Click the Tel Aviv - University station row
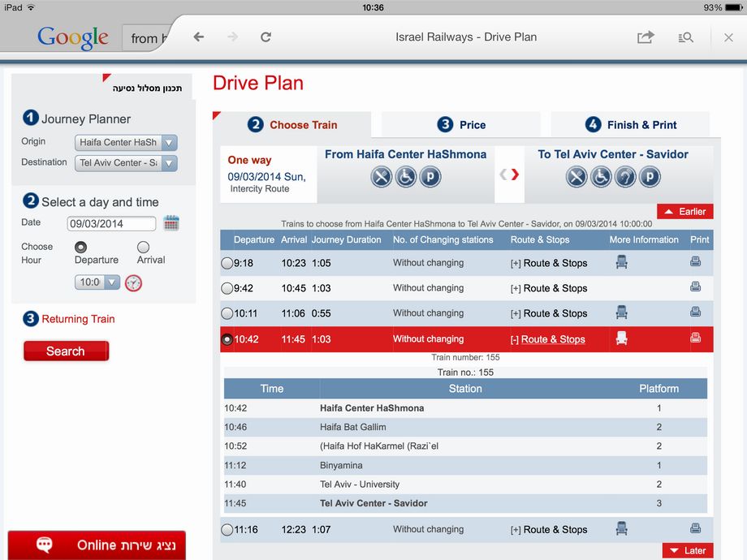 [x=465, y=485]
